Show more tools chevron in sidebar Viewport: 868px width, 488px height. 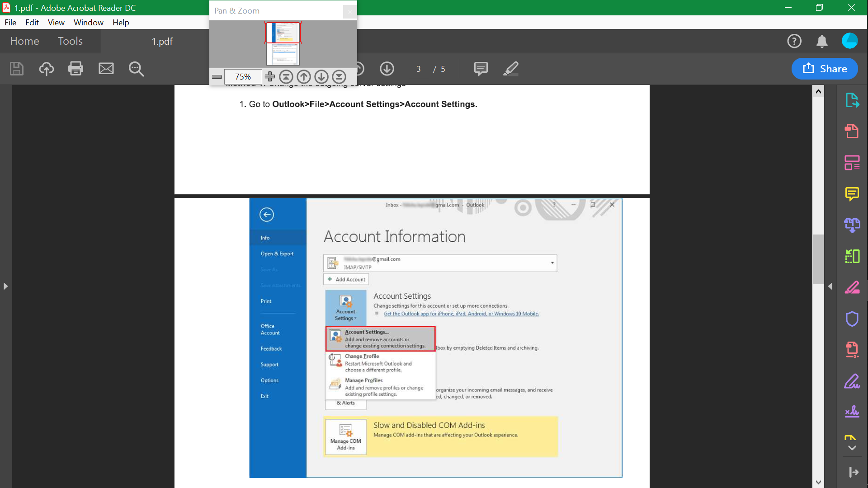(852, 448)
